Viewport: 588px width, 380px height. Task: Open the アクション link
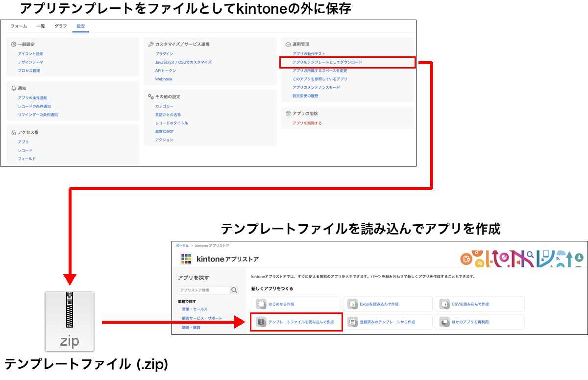[164, 140]
